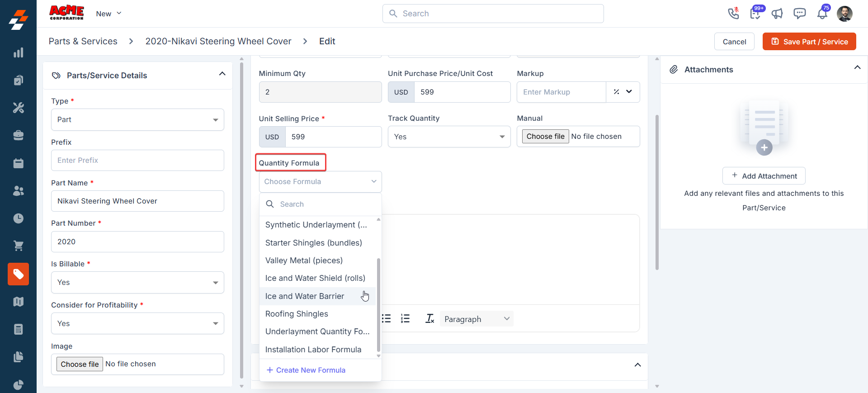This screenshot has height=393, width=868.
Task: Select Synthetic Underlayment formula option
Action: click(x=317, y=225)
